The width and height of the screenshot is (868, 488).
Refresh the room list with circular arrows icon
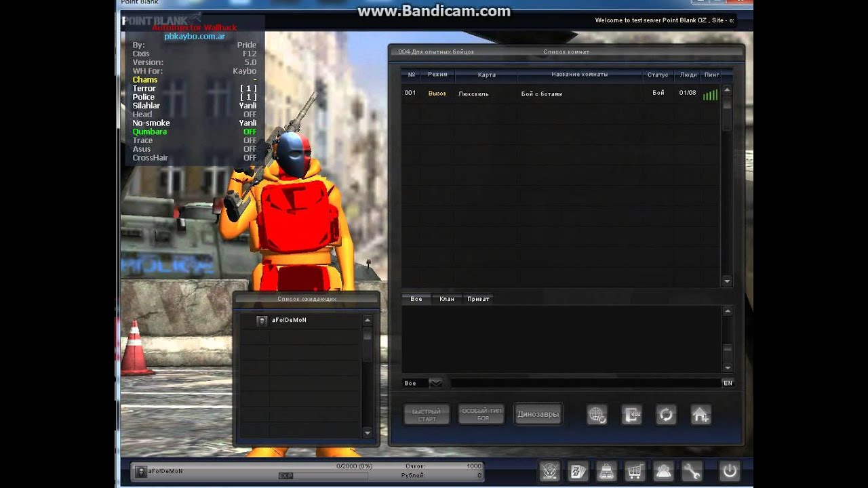click(x=666, y=415)
